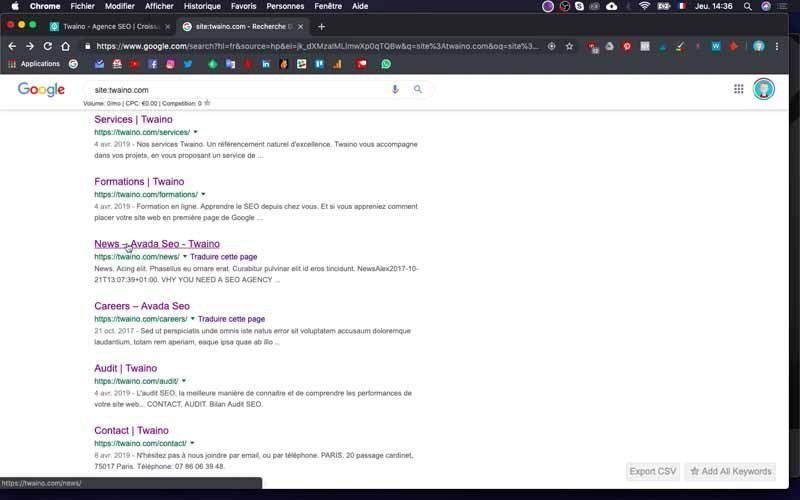Click the Export CSV button
800x500 pixels.
653,471
